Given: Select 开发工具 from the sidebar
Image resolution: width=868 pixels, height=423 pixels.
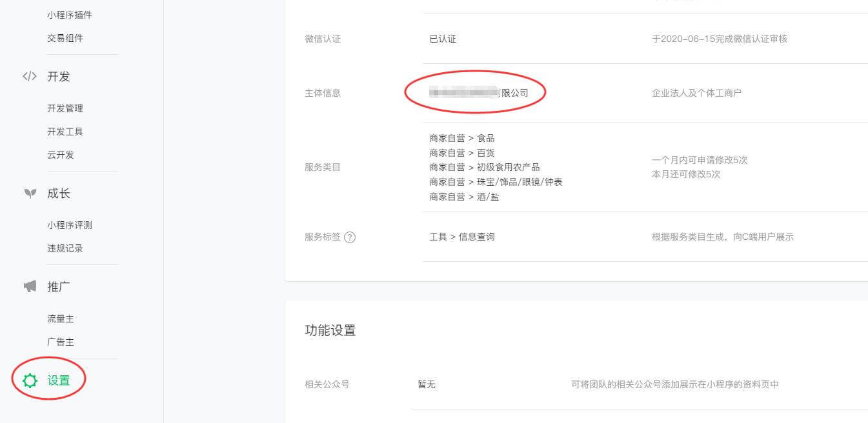Looking at the screenshot, I should tap(65, 132).
